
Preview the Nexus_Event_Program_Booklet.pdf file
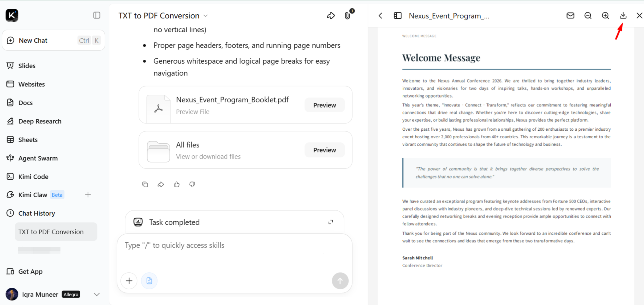[324, 105]
